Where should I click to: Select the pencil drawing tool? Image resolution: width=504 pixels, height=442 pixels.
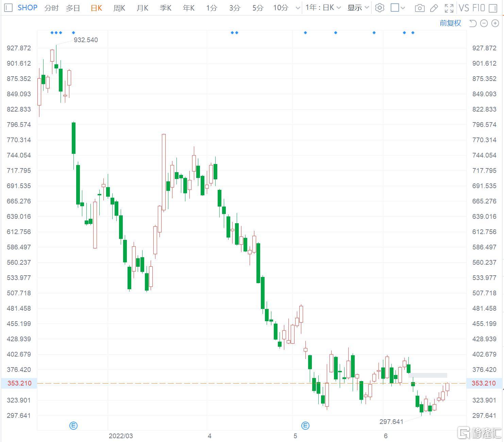[434, 8]
